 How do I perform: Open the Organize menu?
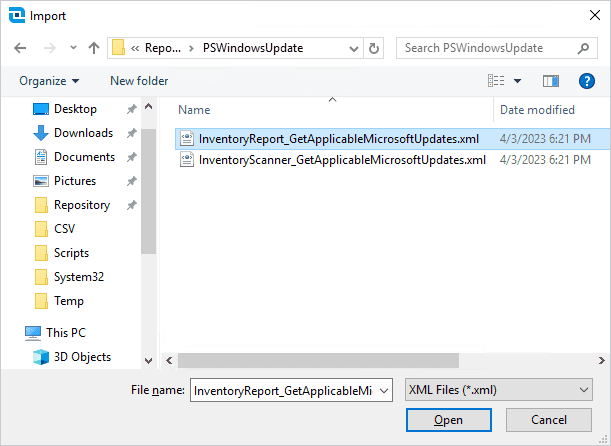(x=49, y=81)
